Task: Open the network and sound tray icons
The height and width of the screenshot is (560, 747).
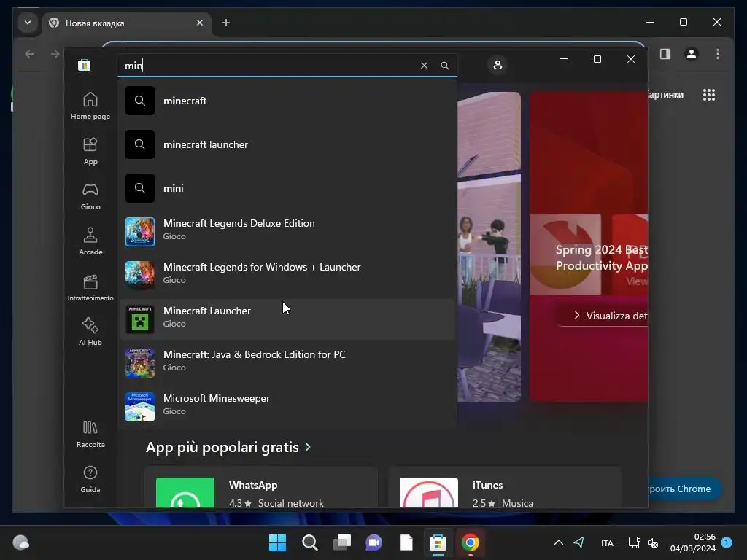Action: click(x=643, y=542)
